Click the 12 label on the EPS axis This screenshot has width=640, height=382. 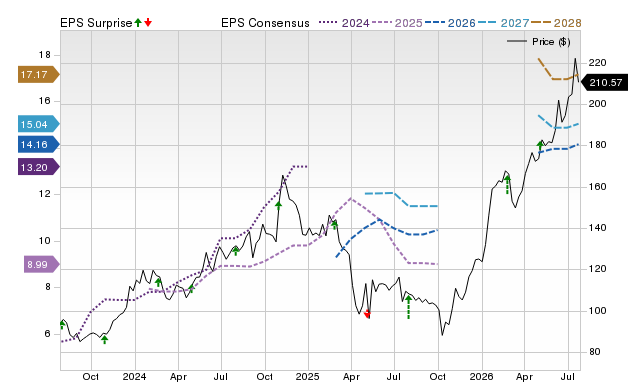[44, 194]
